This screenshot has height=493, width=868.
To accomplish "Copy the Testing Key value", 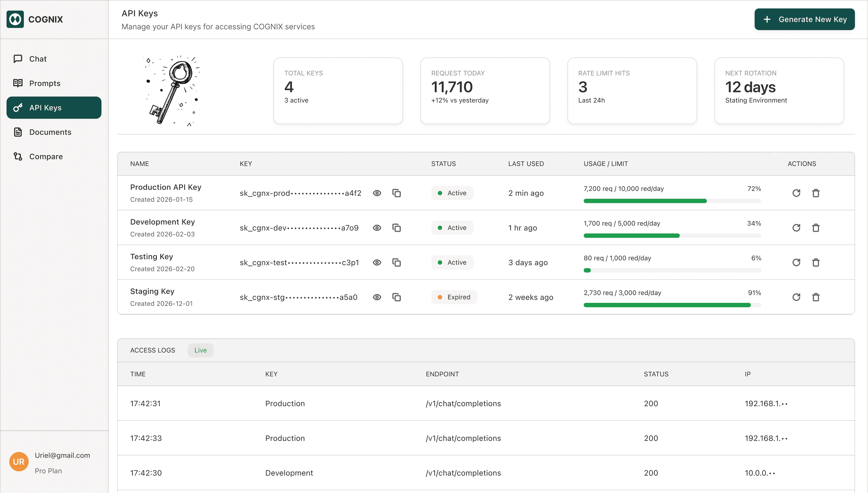I will pos(396,262).
